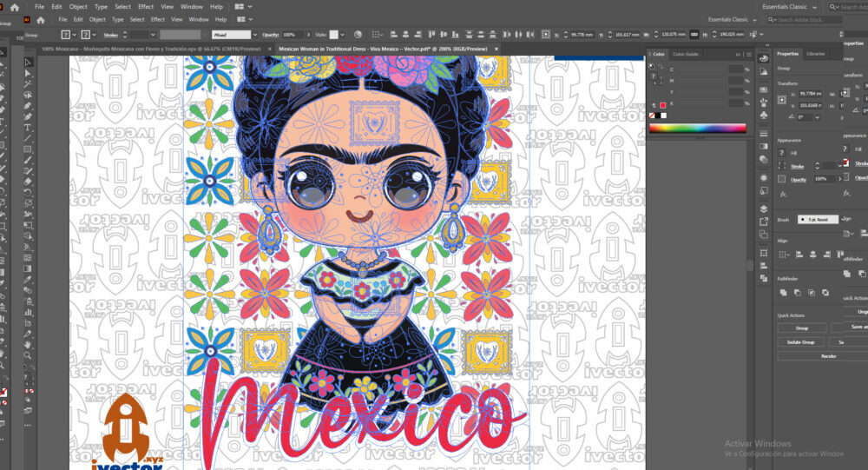868x470 pixels.
Task: Select the Line Segment tool
Action: (x=28, y=138)
